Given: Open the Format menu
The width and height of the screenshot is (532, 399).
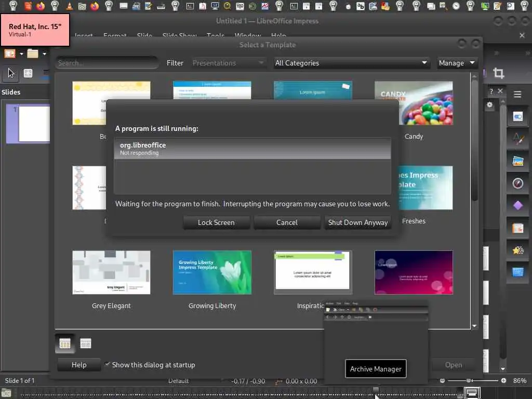Looking at the screenshot, I should 115,35.
